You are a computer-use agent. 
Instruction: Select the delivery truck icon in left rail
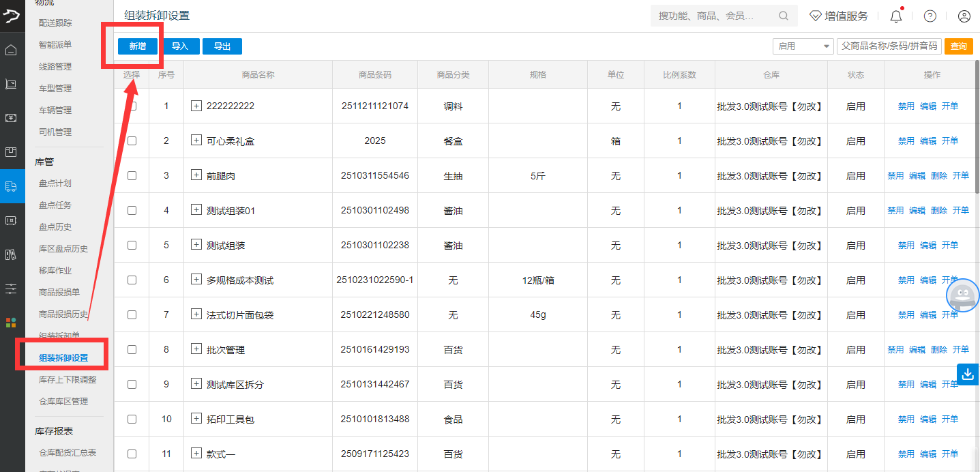(x=11, y=186)
